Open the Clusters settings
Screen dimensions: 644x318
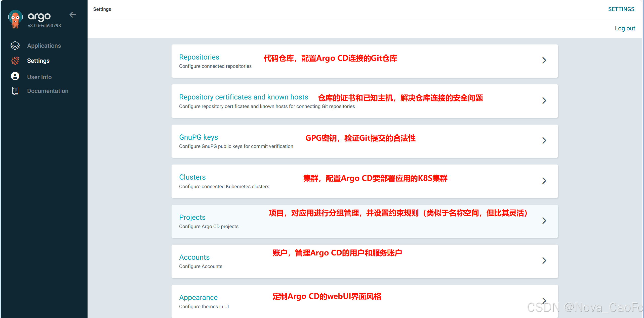tap(365, 181)
